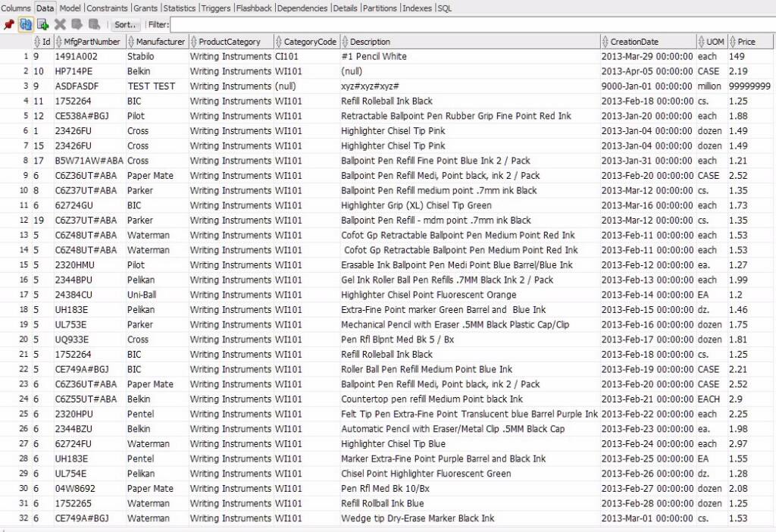
Task: View the Dependencies tab
Action: click(x=302, y=8)
